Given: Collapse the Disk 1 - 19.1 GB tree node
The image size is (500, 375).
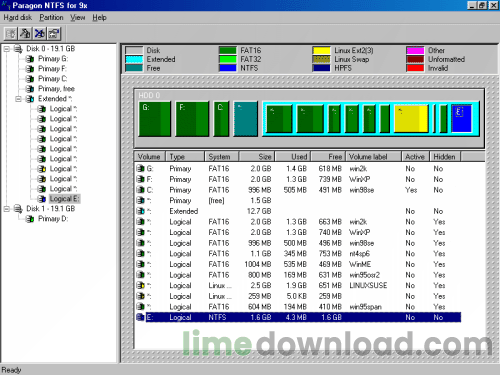Looking at the screenshot, I should [x=7, y=209].
